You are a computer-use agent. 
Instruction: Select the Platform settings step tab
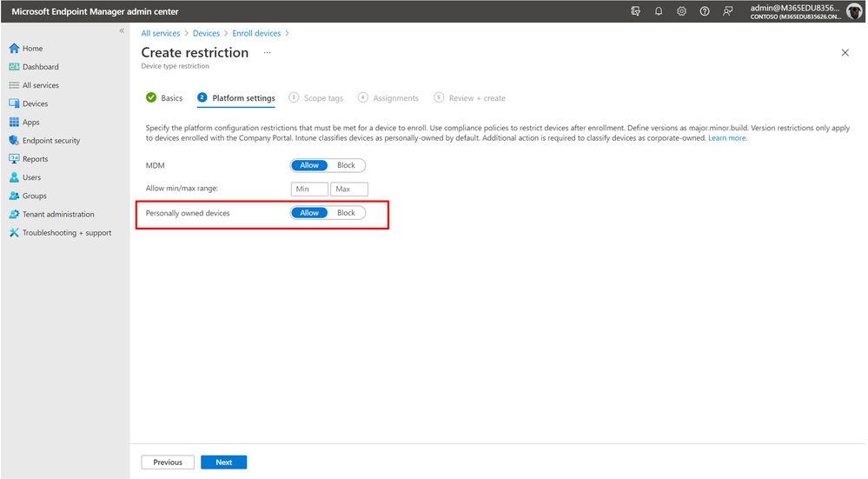point(236,98)
